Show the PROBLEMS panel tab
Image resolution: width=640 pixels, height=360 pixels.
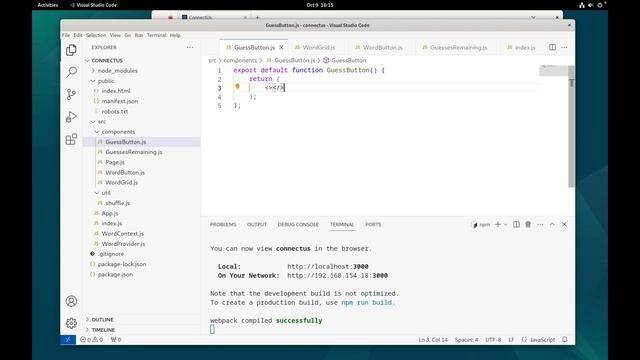[223, 224]
